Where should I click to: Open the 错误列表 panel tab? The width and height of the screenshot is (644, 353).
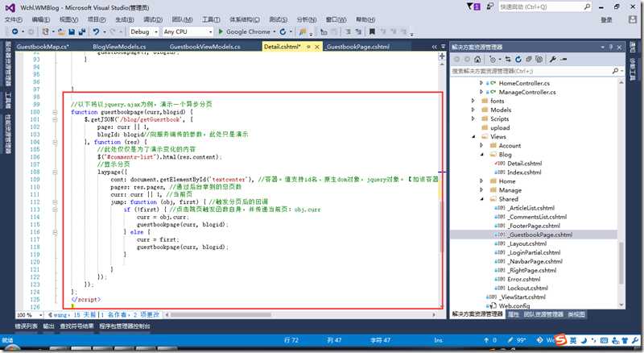pyautogui.click(x=27, y=326)
